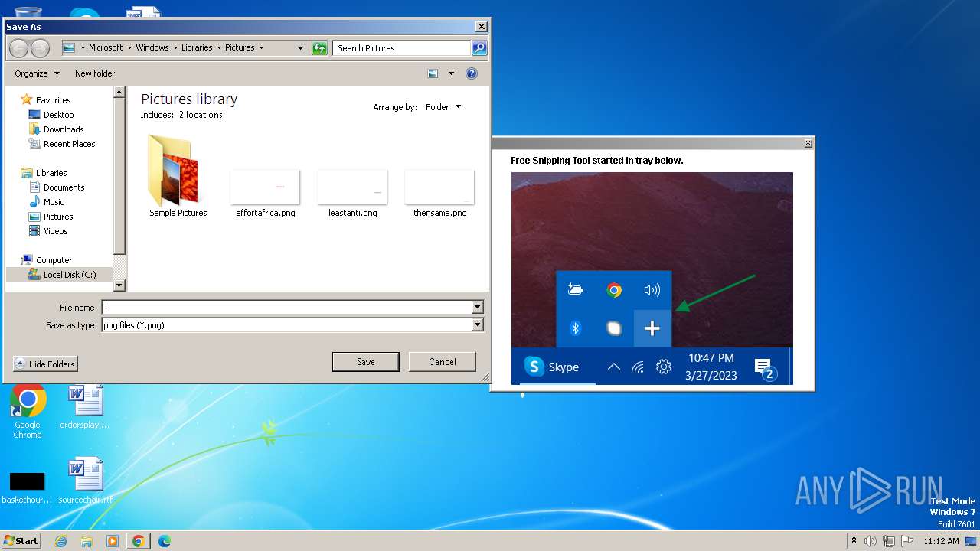Open the view options dropdown arrow
Viewport: 980px width, 551px height.
451,73
